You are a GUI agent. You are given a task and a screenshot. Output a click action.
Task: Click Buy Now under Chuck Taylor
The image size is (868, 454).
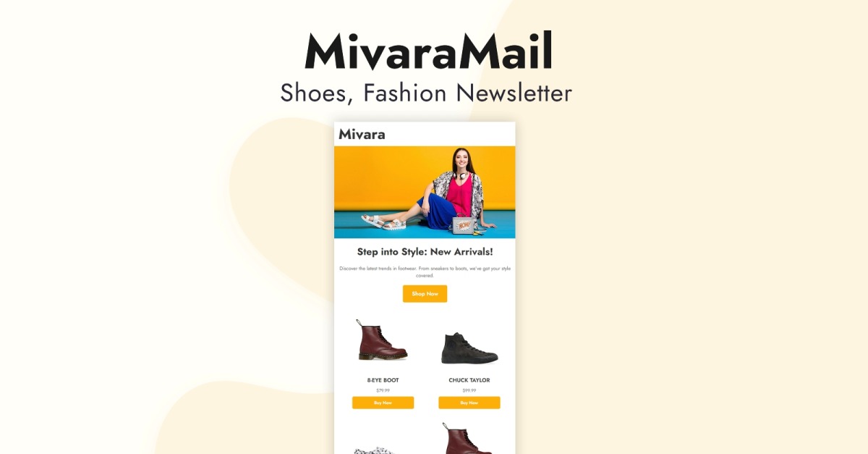(x=469, y=403)
